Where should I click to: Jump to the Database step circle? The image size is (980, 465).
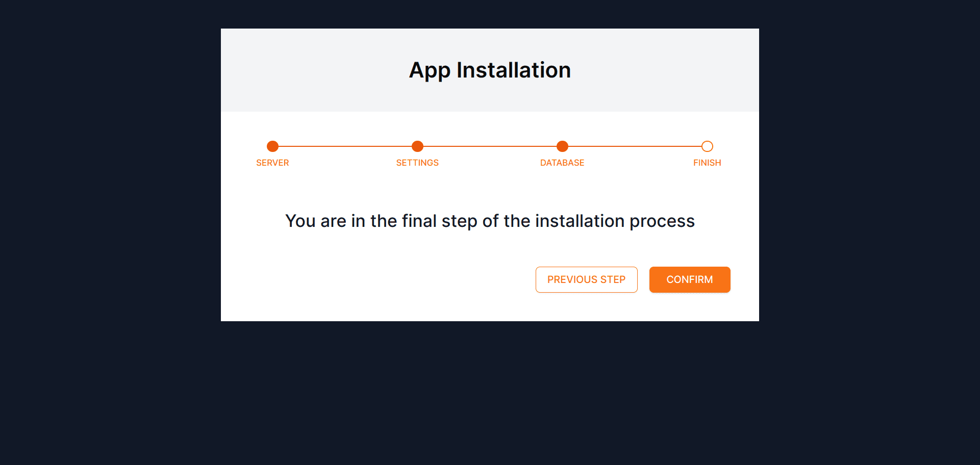coord(562,146)
